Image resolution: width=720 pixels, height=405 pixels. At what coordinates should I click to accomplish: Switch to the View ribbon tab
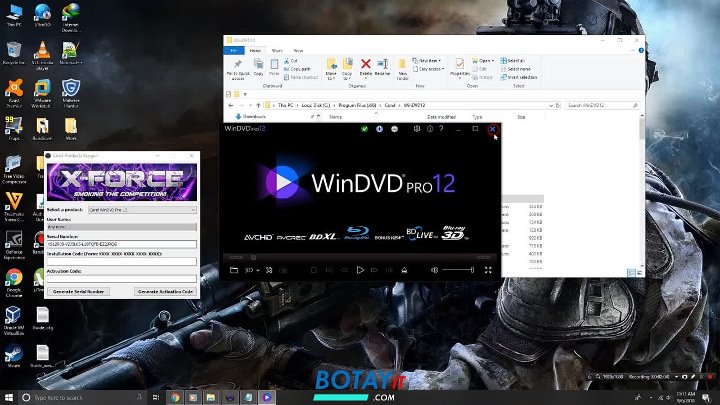(298, 51)
